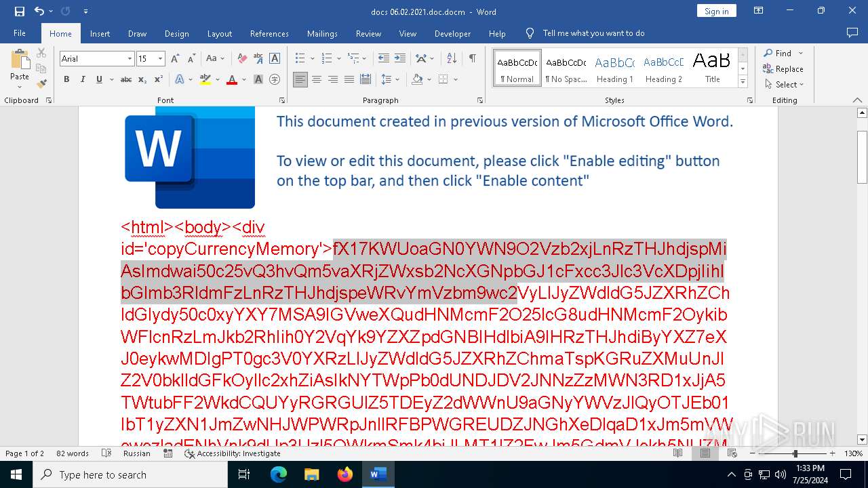Viewport: 868px width, 488px height.
Task: Click the Paste clipboard icon
Action: coord(20,60)
